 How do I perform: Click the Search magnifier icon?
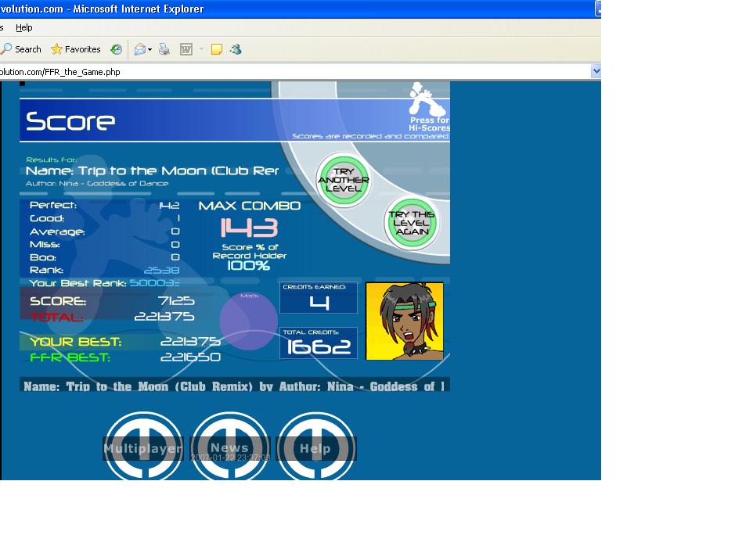6,49
